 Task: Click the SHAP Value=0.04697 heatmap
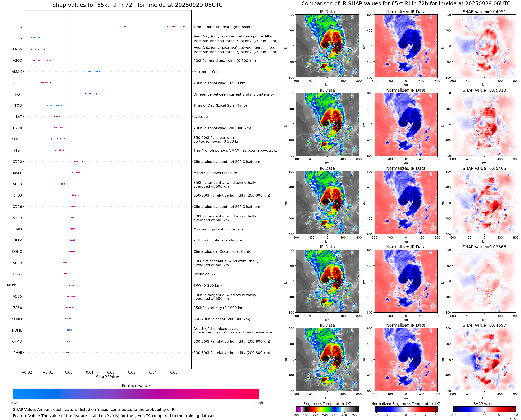pos(484,360)
